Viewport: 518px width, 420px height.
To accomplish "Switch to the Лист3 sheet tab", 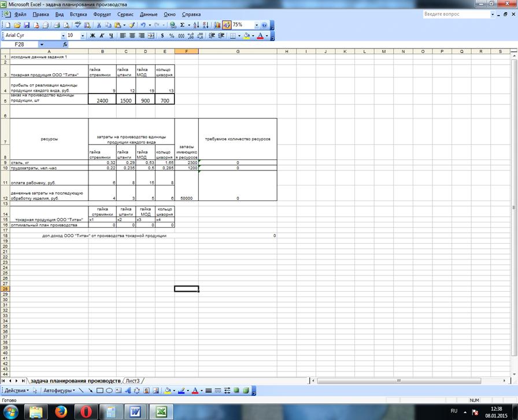I will pos(133,381).
